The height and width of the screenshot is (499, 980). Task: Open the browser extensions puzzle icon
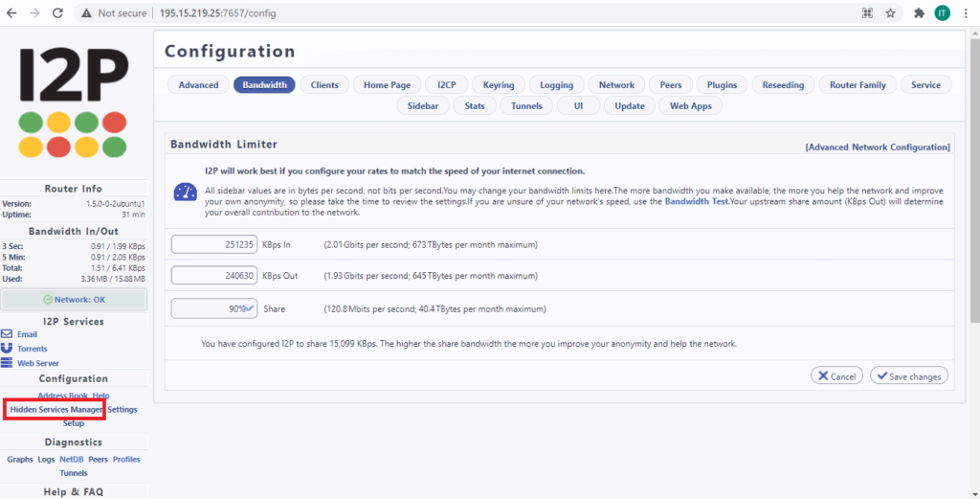pos(919,13)
